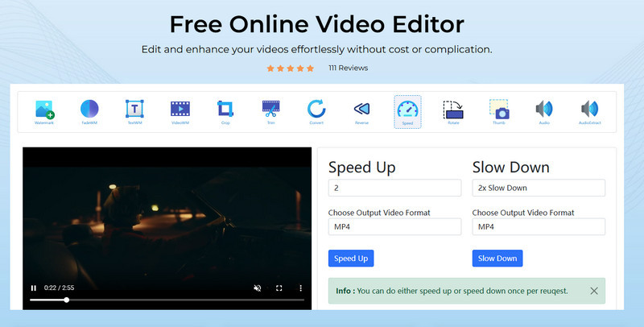Select the Convert tool
The width and height of the screenshot is (644, 327).
coord(316,112)
